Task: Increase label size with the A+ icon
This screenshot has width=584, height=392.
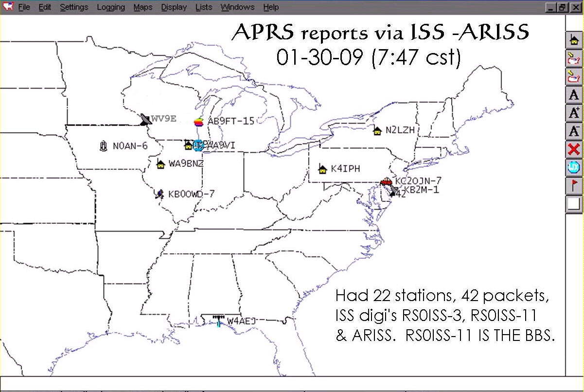Action: point(574,113)
